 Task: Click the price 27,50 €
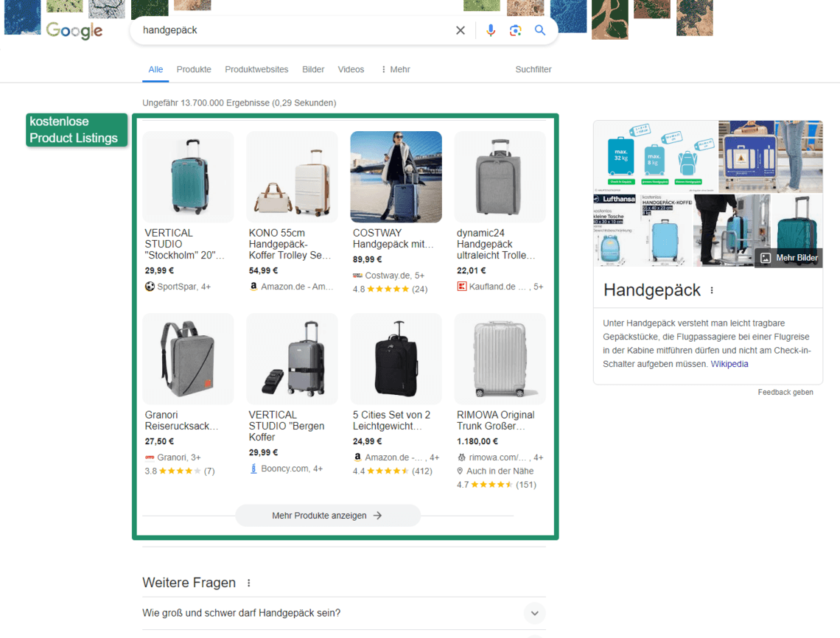(159, 441)
